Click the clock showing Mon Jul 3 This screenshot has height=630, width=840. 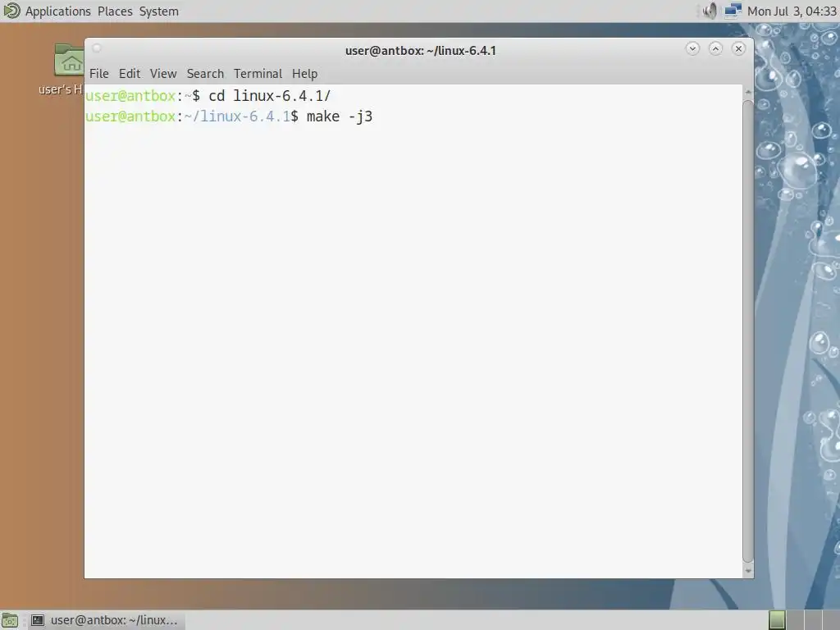pyautogui.click(x=792, y=11)
